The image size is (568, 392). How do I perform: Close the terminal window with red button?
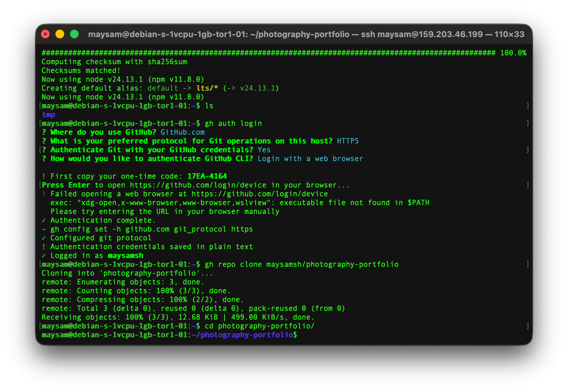pyautogui.click(x=46, y=34)
